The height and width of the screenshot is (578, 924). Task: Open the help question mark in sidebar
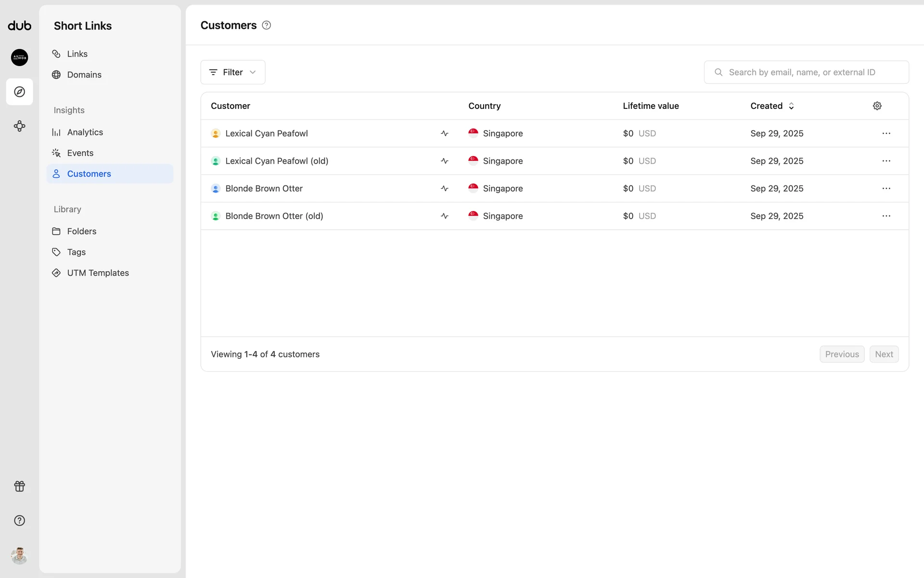(19, 521)
